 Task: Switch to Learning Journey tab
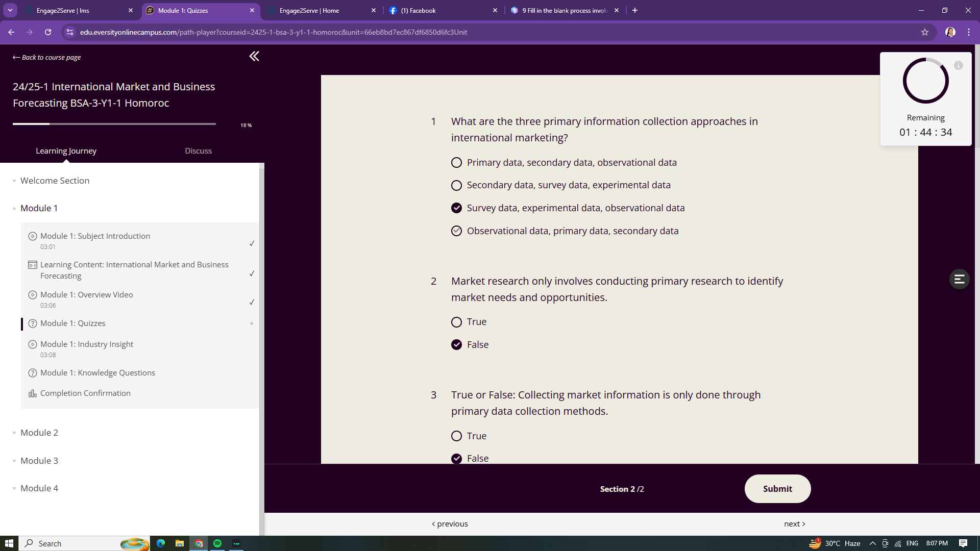pos(66,151)
